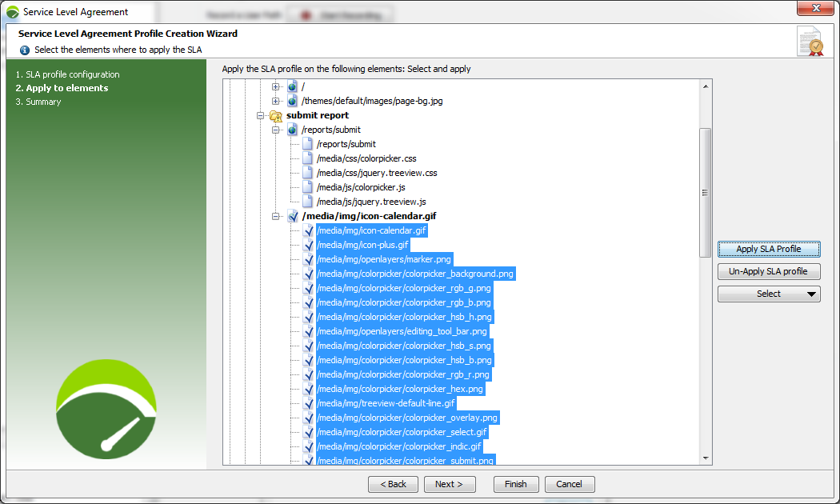Collapse the /media/img/icon-calendar.gif page node
840x504 pixels.
[275, 216]
